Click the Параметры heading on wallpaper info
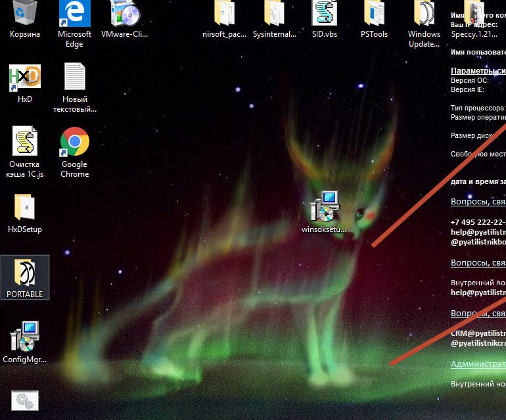 (478, 71)
